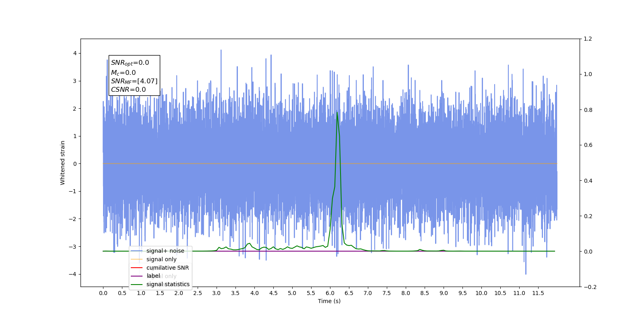
Task: Click secondary y-axis tick label 0.2
Action: [x=588, y=216]
